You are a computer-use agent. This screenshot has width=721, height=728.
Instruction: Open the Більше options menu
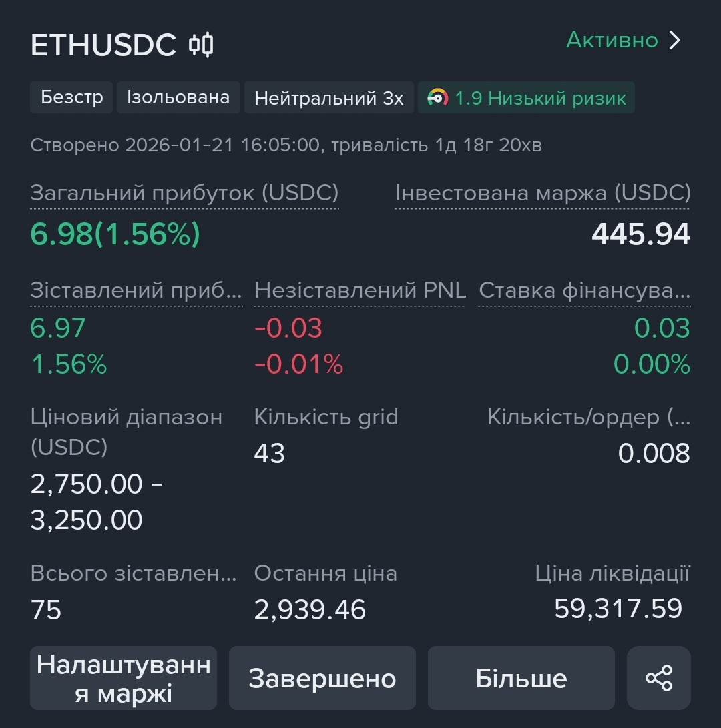521,678
